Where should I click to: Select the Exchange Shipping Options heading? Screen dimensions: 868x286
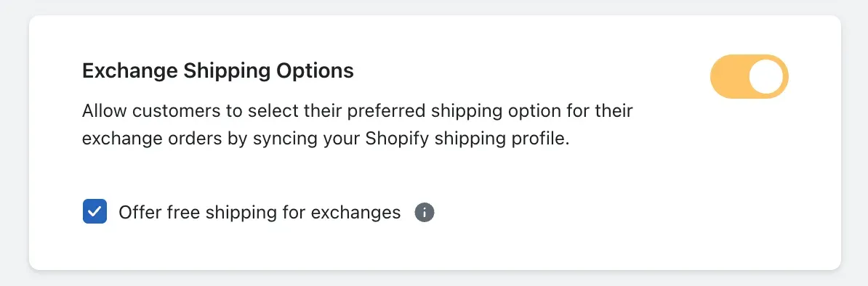click(x=218, y=71)
